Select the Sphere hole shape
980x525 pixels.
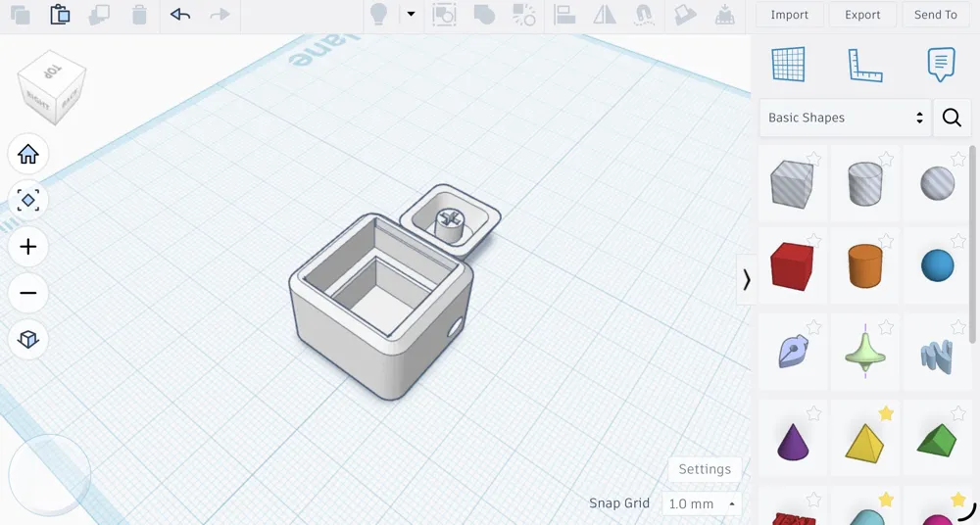(938, 184)
